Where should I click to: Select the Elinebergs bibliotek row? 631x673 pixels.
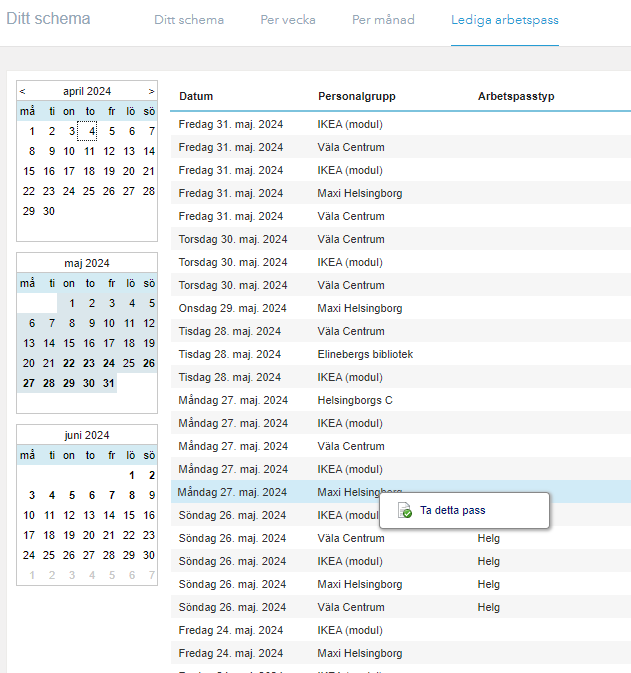pos(401,354)
